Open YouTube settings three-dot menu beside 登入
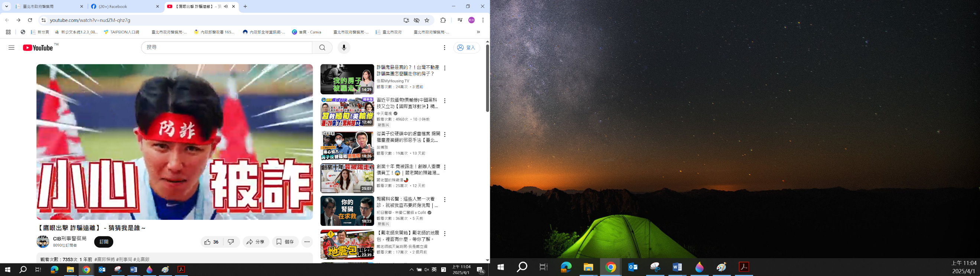 445,48
